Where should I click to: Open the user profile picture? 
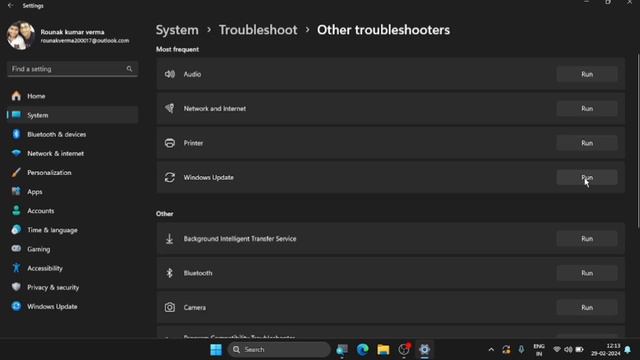20,36
